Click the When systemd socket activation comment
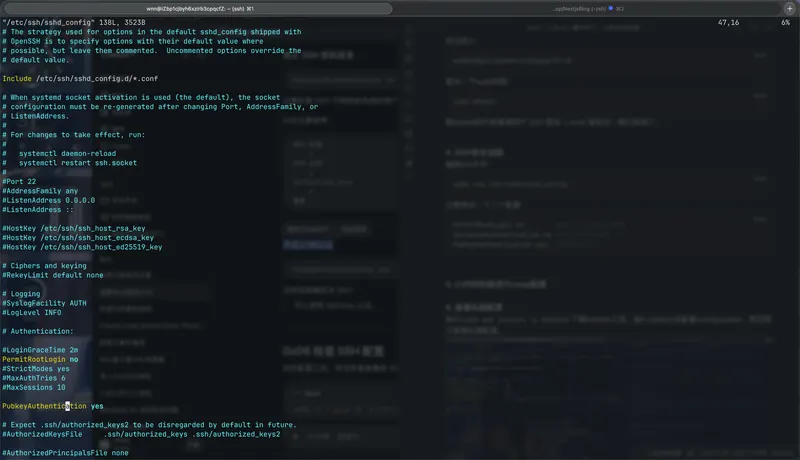This screenshot has width=800, height=460. point(141,97)
